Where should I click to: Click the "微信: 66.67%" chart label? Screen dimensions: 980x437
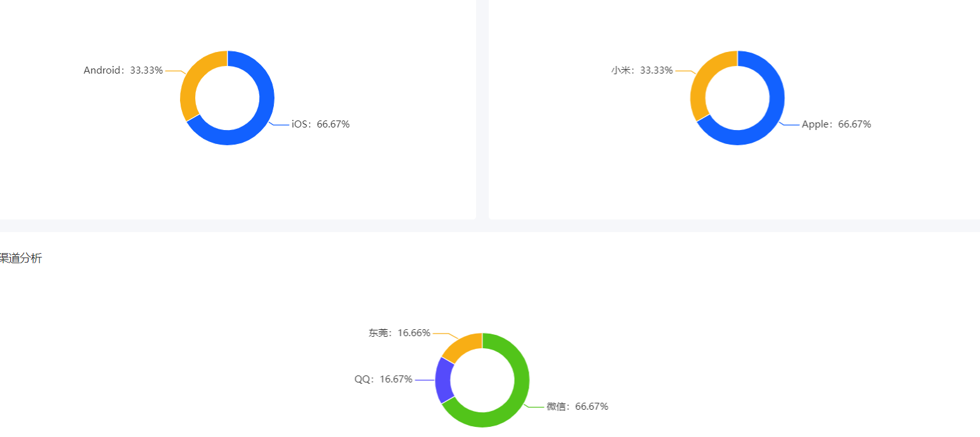[x=577, y=407]
